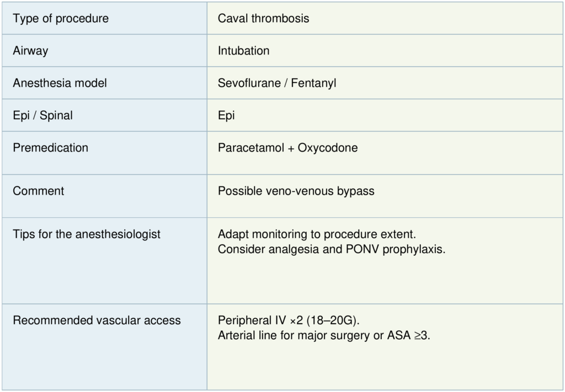Click the "Airway" row label
The width and height of the screenshot is (565, 392).
[30, 51]
